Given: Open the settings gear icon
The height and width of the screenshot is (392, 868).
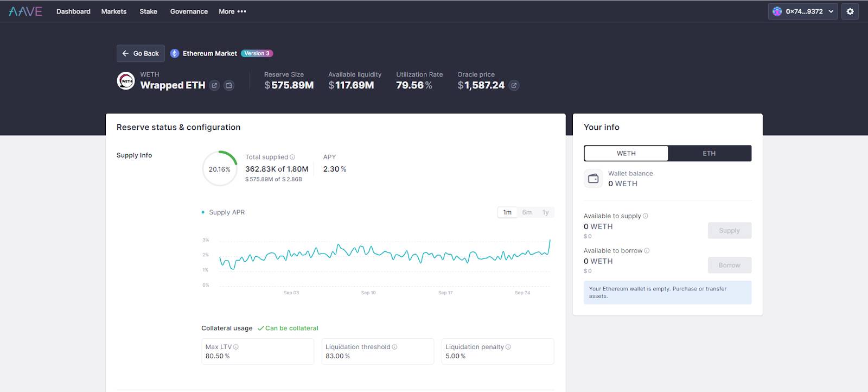Looking at the screenshot, I should 850,11.
